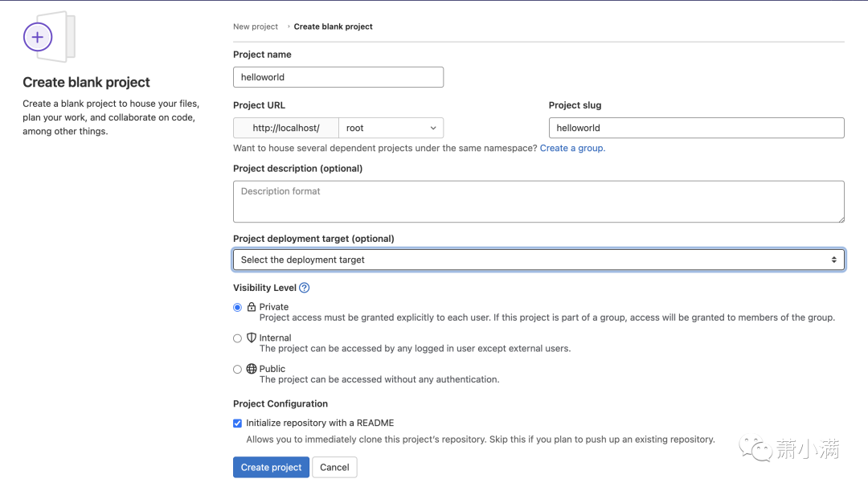Image resolution: width=868 pixels, height=487 pixels.
Task: Focus the Project name input field
Action: click(338, 77)
